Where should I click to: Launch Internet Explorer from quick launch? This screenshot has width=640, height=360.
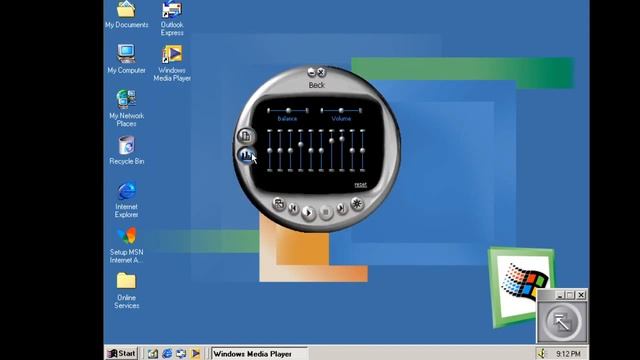167,353
